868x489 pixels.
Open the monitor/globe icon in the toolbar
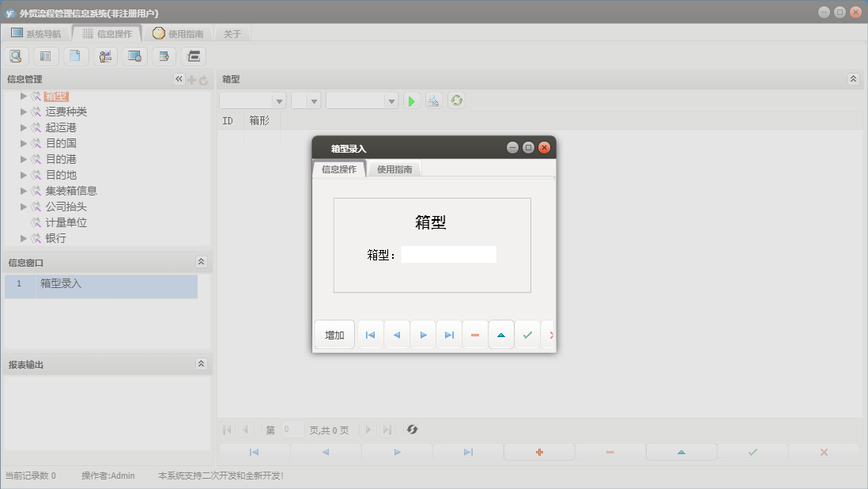pos(134,55)
